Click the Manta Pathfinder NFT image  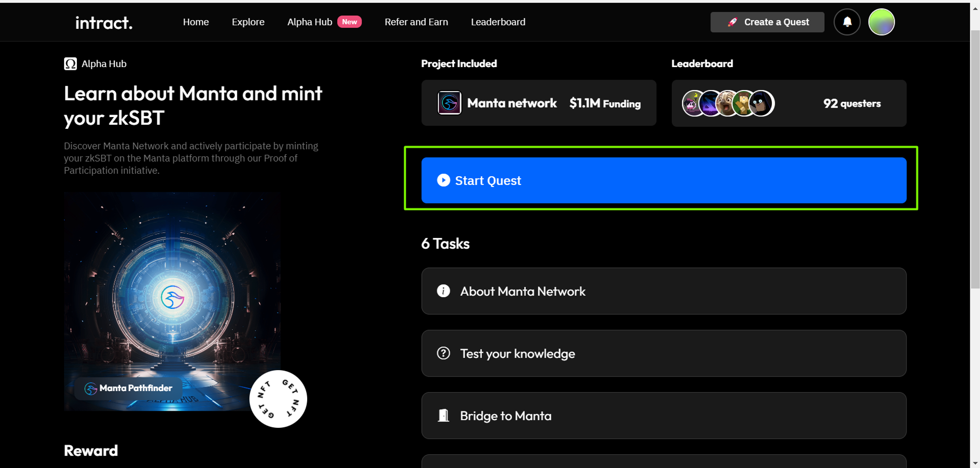[172, 301]
